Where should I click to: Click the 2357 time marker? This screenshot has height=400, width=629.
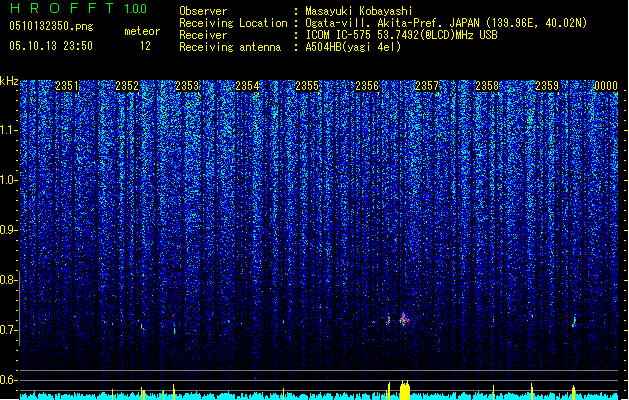point(427,86)
